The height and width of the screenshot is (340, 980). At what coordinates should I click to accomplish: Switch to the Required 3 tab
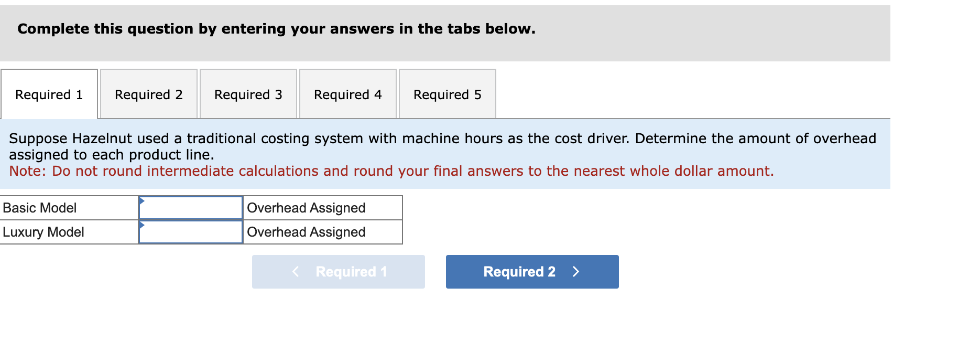pos(248,94)
